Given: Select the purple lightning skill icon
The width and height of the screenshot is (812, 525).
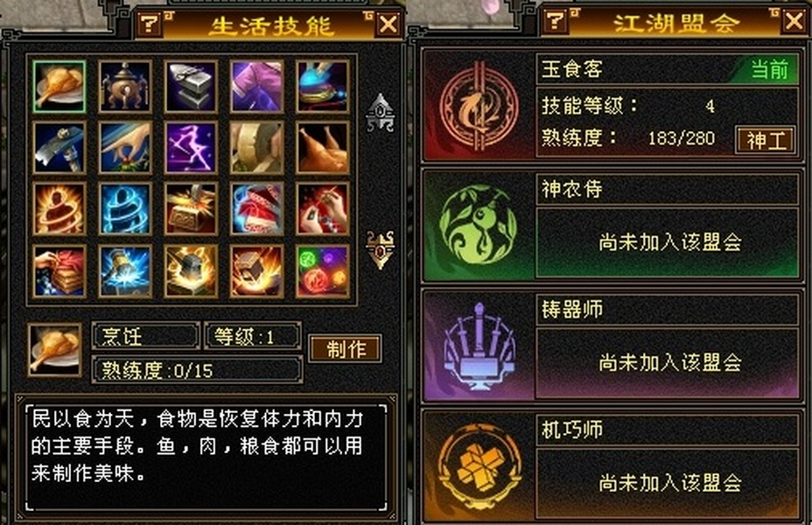Looking at the screenshot, I should pos(191,148).
